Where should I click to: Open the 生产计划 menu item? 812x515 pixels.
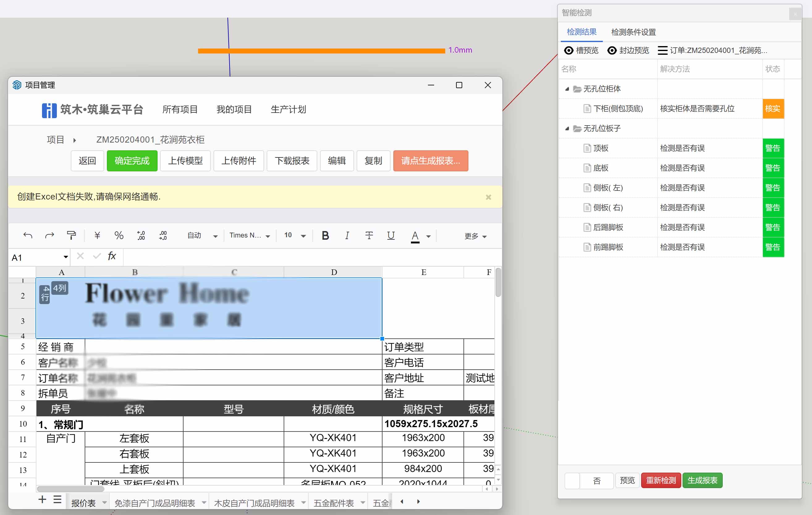click(288, 109)
